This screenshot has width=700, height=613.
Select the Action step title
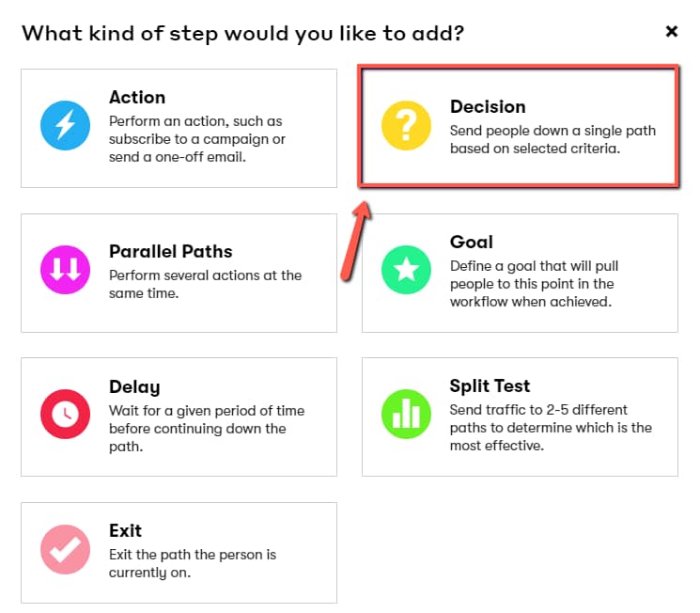[x=137, y=98]
